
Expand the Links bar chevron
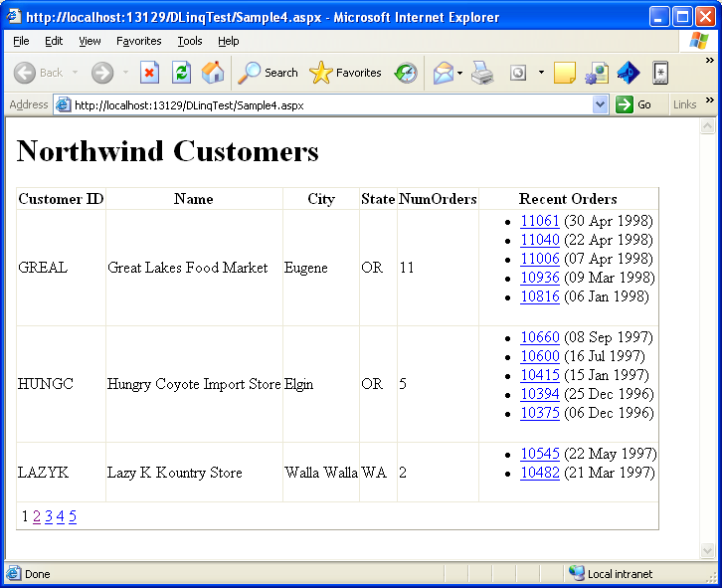tap(709, 100)
